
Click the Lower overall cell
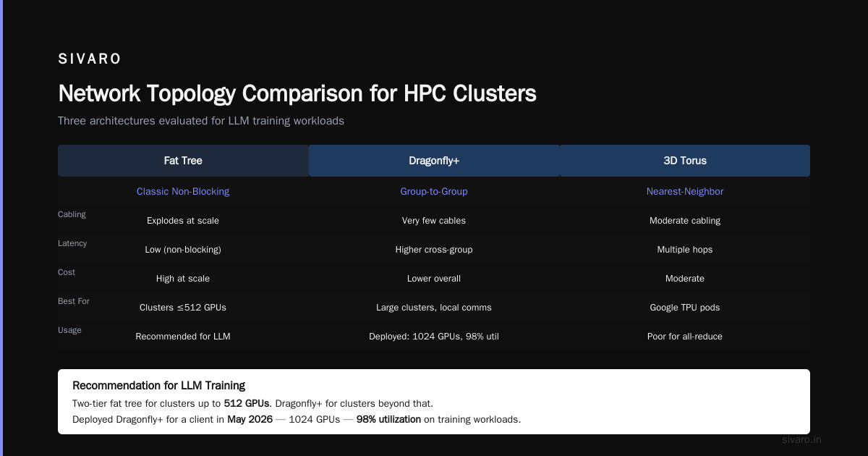pyautogui.click(x=434, y=279)
